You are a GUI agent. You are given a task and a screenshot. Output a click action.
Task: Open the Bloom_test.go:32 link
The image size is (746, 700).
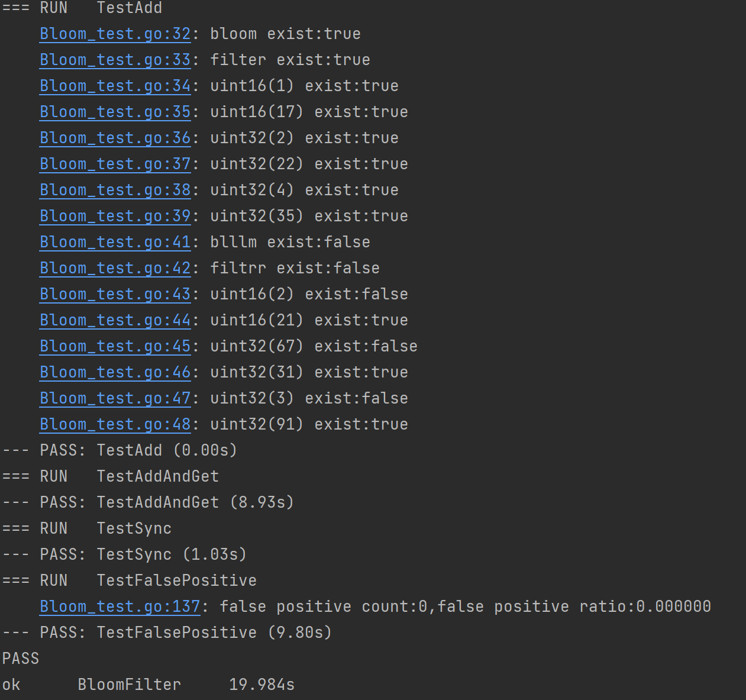(115, 34)
